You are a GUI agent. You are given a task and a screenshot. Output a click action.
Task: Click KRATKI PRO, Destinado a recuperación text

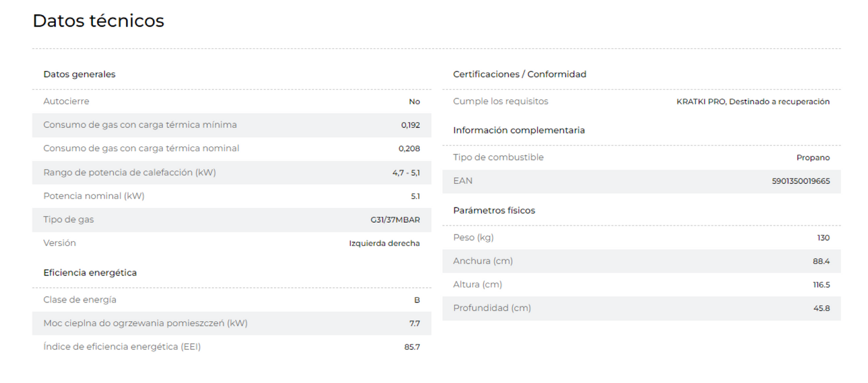point(753,102)
